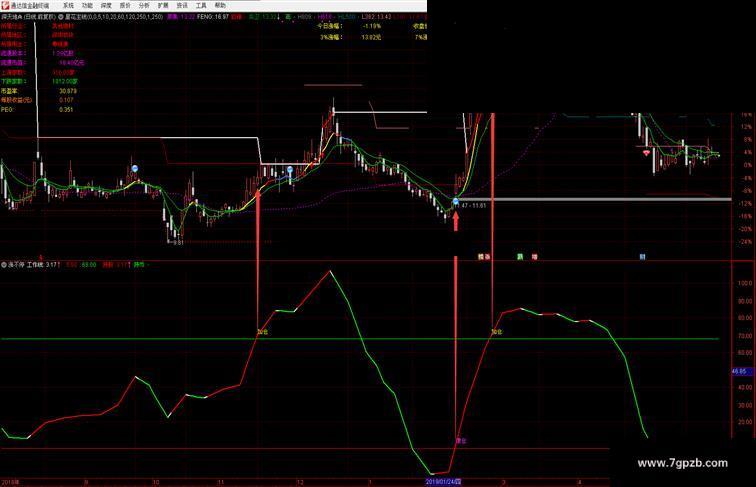Click the 每股收益 value 0.107

pos(67,100)
